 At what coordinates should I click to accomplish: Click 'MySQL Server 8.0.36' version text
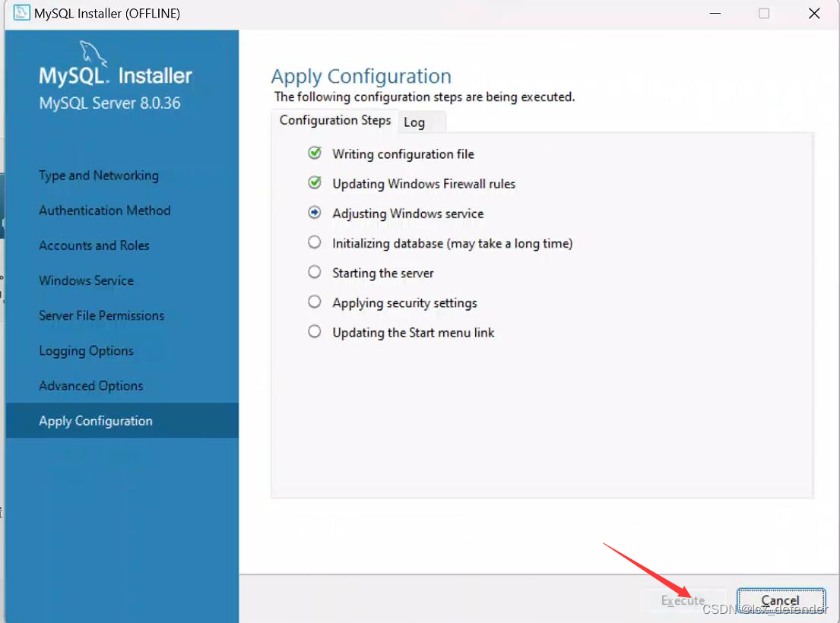109,103
